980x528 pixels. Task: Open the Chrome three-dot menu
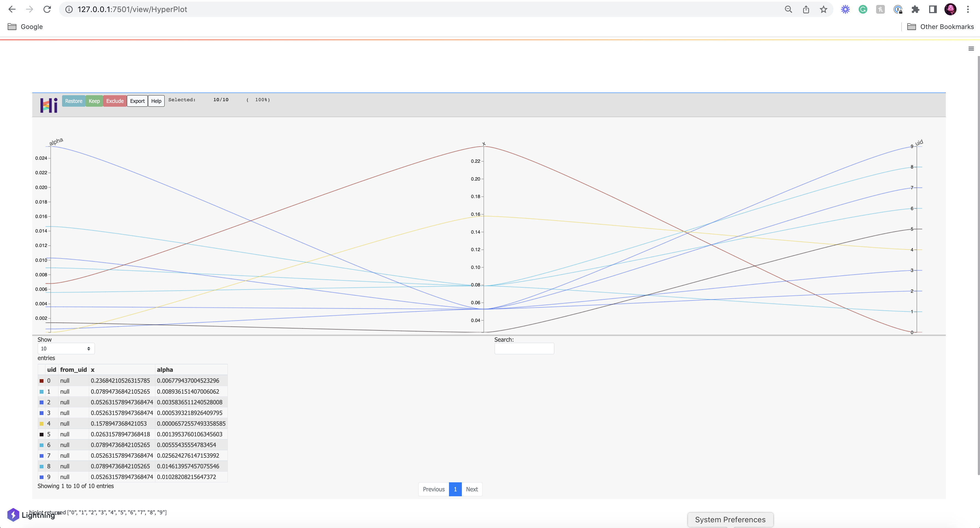tap(968, 9)
